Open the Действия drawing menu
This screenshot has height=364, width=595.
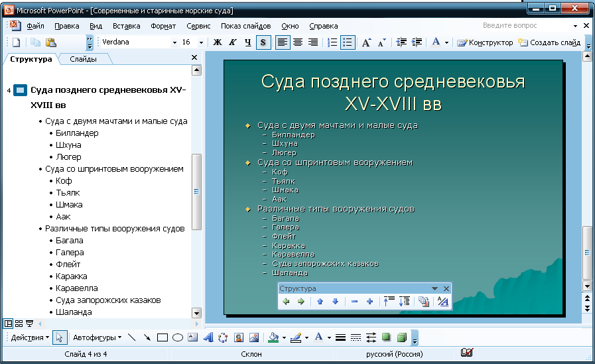(30, 337)
